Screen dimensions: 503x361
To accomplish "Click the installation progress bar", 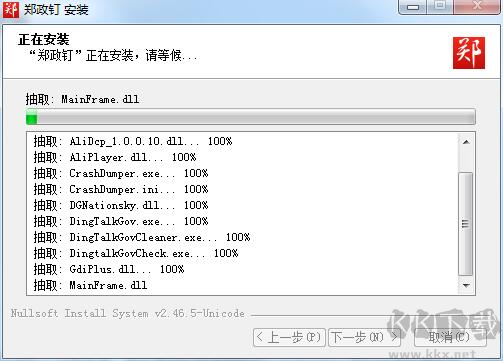I will 251,117.
